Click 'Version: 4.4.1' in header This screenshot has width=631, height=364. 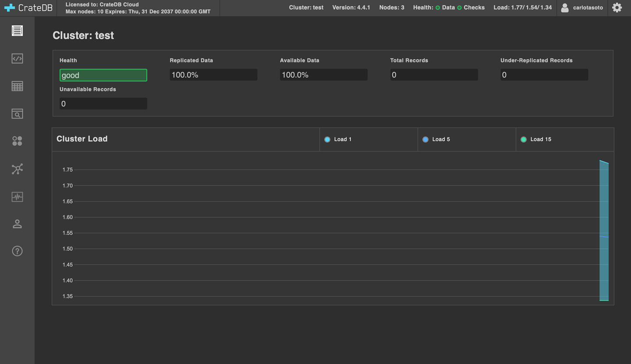351,7
